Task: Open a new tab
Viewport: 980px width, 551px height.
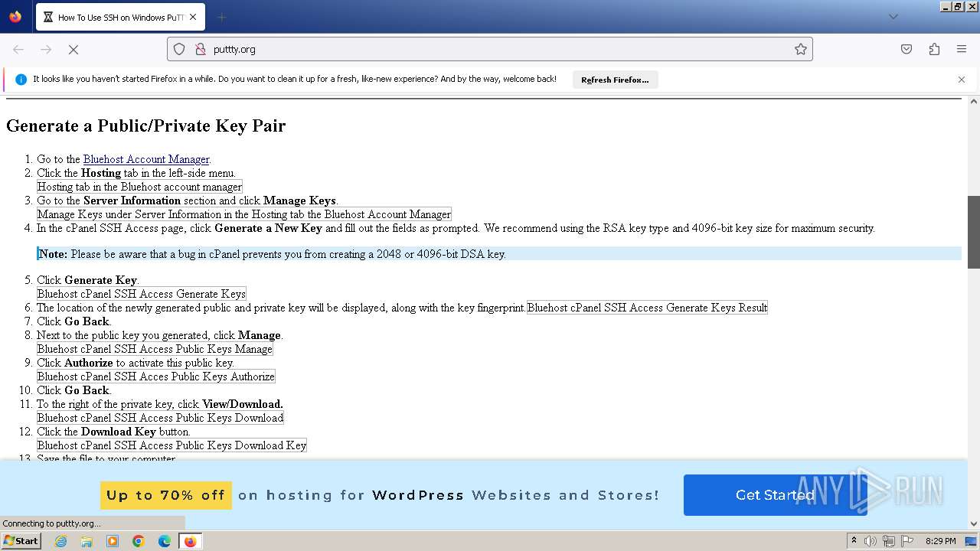Action: click(222, 17)
